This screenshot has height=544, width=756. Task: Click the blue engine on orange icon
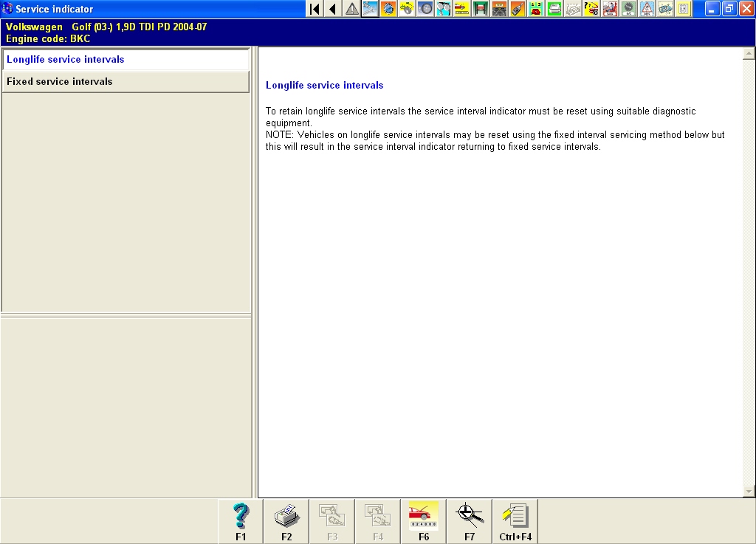[388, 9]
